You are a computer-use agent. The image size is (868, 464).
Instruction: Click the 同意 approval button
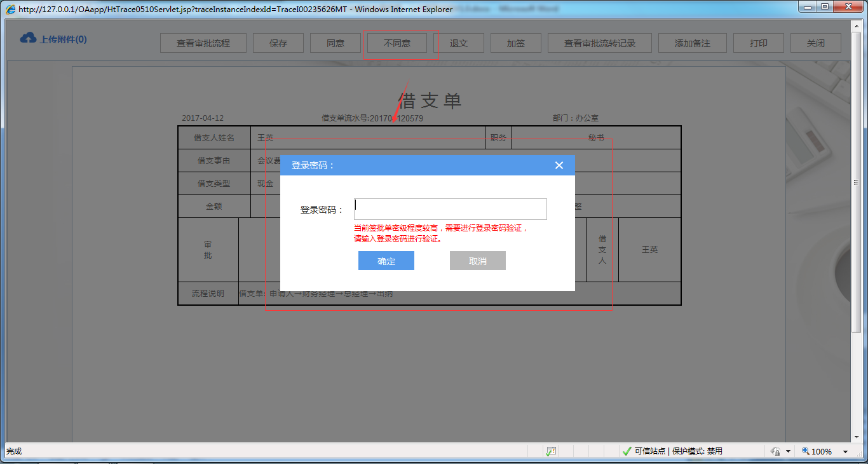pyautogui.click(x=336, y=43)
